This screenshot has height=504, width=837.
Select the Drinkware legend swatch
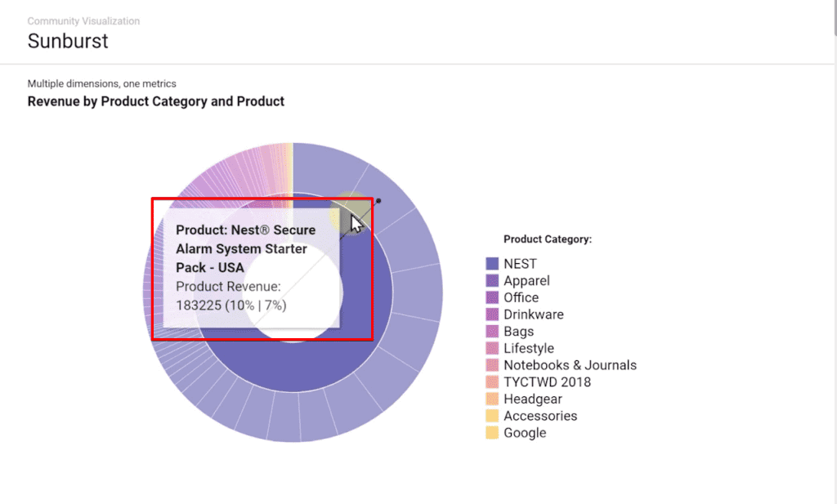491,314
